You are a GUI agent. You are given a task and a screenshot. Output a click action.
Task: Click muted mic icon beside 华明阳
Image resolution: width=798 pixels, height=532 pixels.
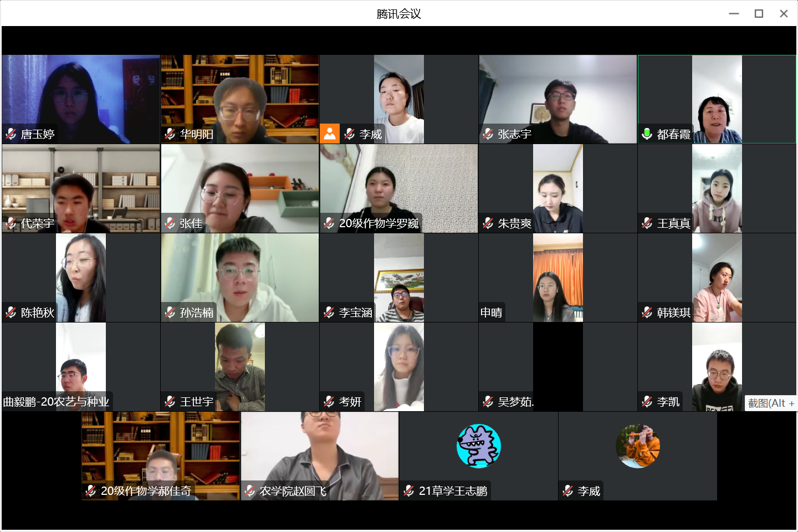point(170,134)
